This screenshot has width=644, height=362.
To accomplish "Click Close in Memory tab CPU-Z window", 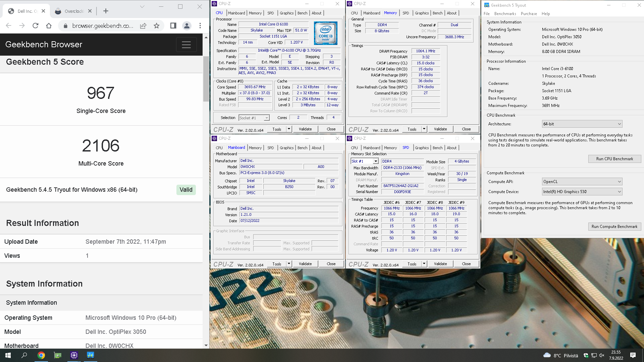I will (466, 129).
